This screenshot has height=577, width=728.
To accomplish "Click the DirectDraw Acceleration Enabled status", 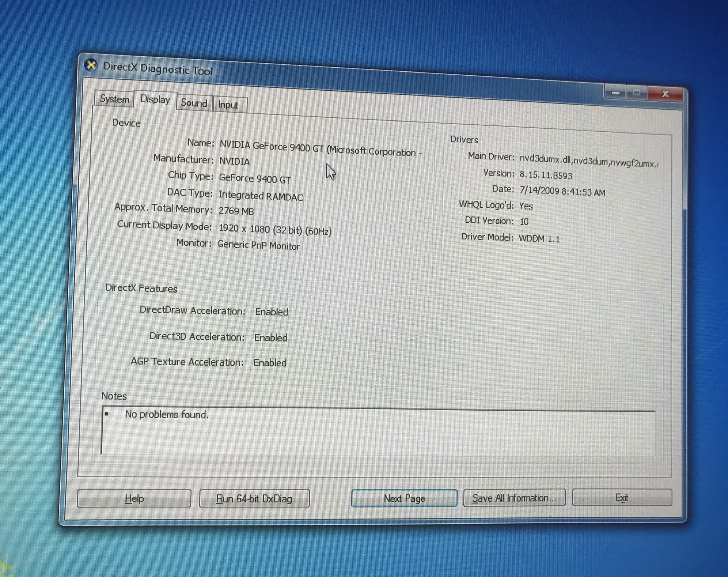I will click(272, 312).
